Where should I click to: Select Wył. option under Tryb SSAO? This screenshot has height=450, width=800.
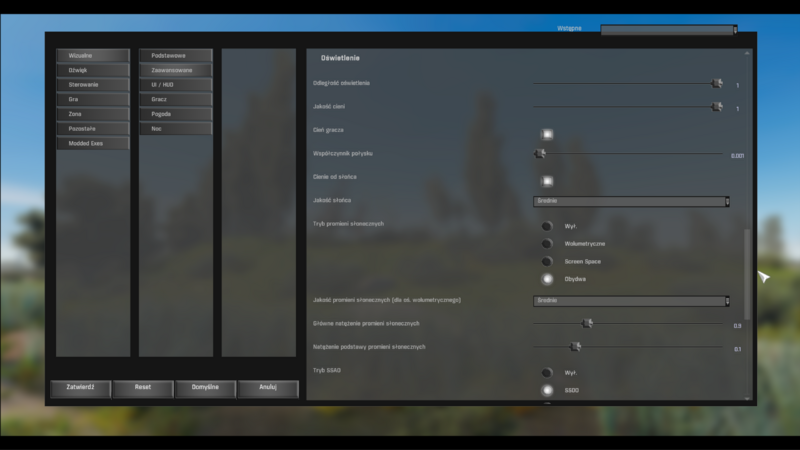point(547,372)
